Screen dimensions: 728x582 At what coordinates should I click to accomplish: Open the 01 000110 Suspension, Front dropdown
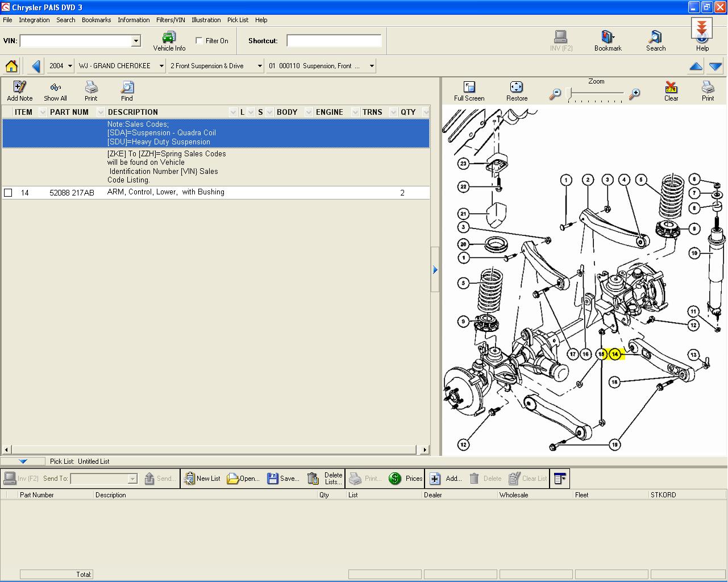point(372,66)
